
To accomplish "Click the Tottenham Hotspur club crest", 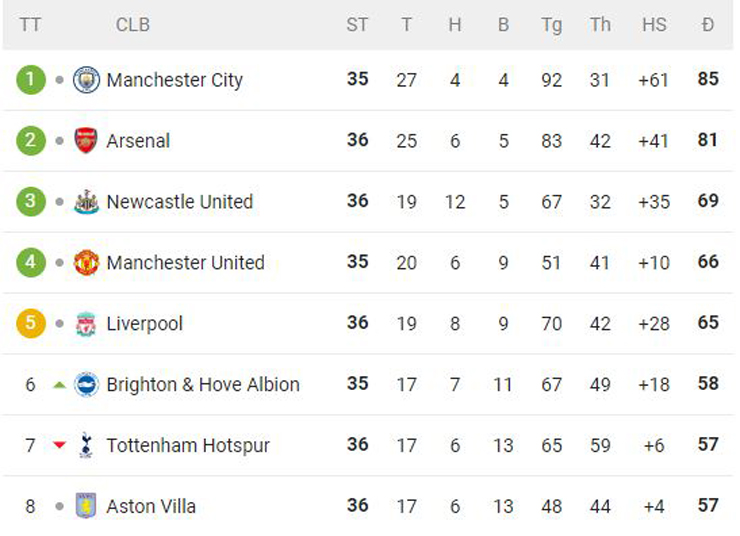I will point(87,445).
